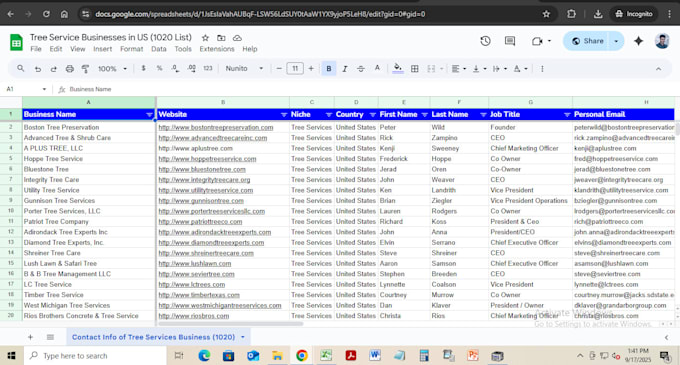Print the spreadsheet
Screen dimensions: 680x365
tap(69, 69)
